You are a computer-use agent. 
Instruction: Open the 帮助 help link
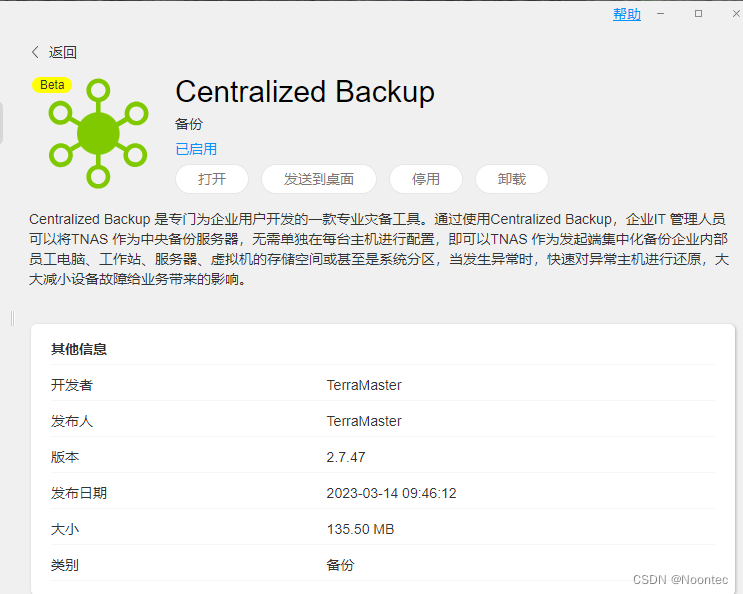point(627,14)
